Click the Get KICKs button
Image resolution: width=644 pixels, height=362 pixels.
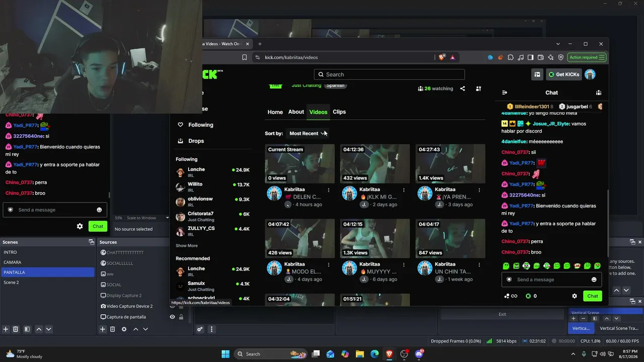coord(564,74)
